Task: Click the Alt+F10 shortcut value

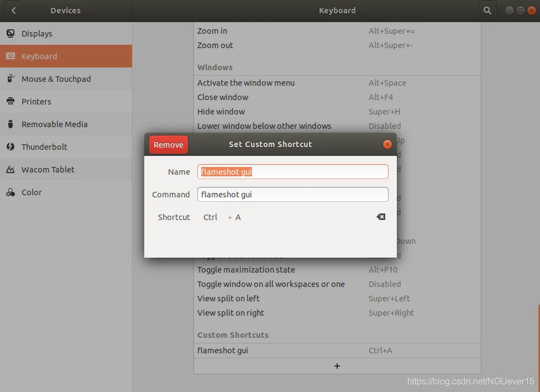Action: click(383, 270)
